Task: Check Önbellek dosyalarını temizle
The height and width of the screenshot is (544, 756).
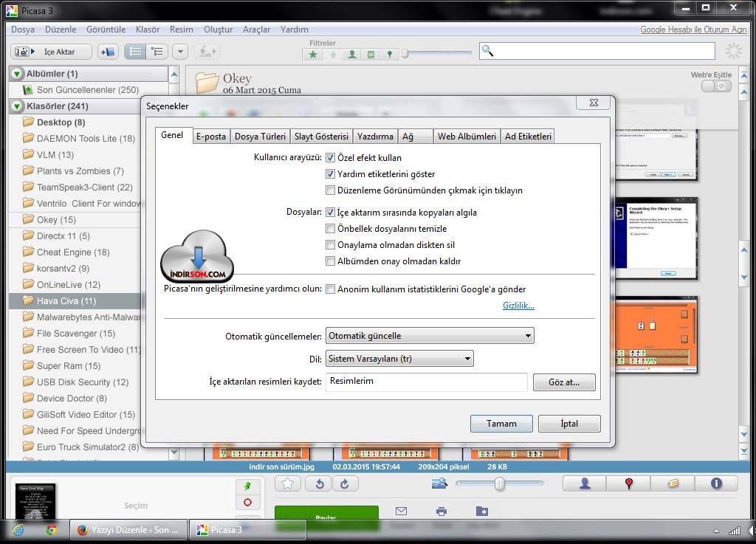Action: [330, 228]
